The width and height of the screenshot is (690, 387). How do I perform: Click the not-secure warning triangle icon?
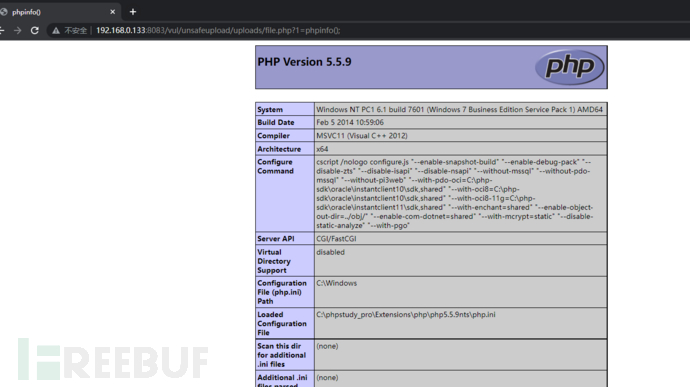pos(56,30)
